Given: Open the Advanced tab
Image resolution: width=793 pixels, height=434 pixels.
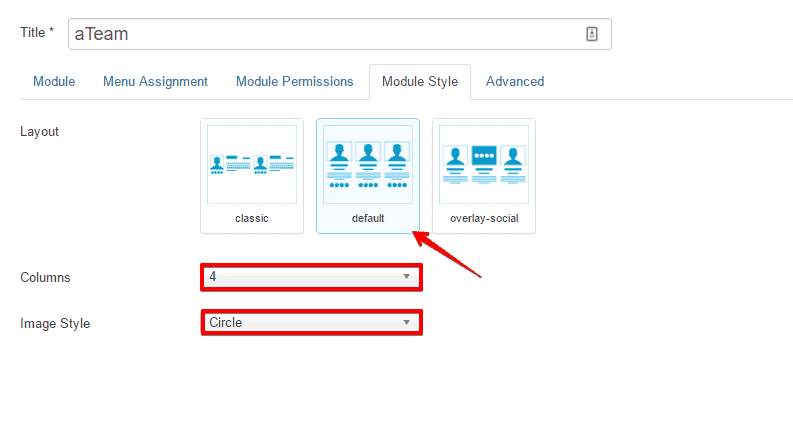Looking at the screenshot, I should coord(515,81).
